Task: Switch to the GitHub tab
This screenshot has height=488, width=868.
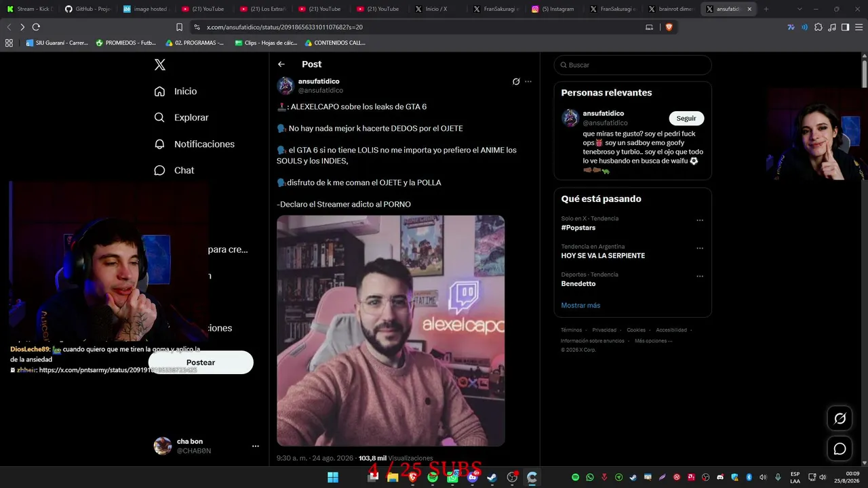Action: click(x=89, y=9)
